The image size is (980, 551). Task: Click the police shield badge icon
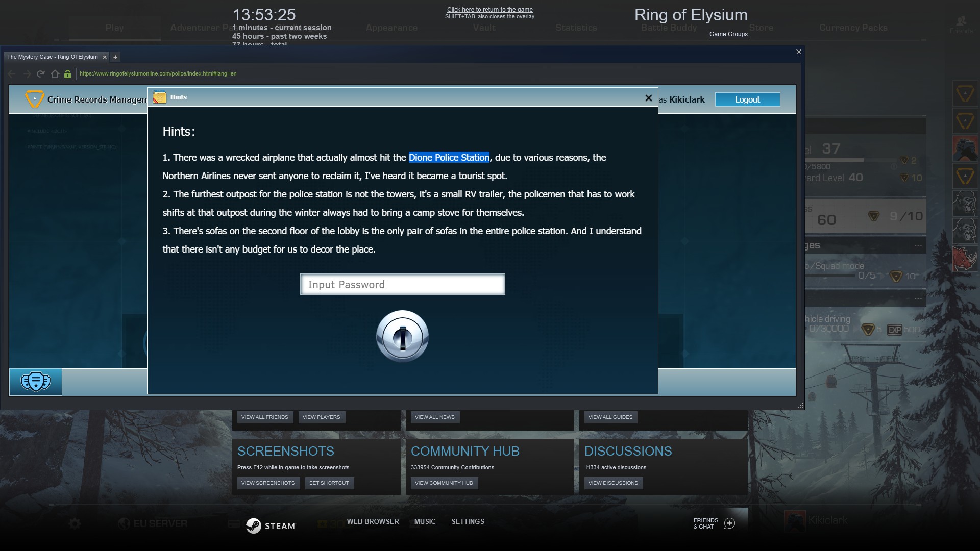point(36,382)
